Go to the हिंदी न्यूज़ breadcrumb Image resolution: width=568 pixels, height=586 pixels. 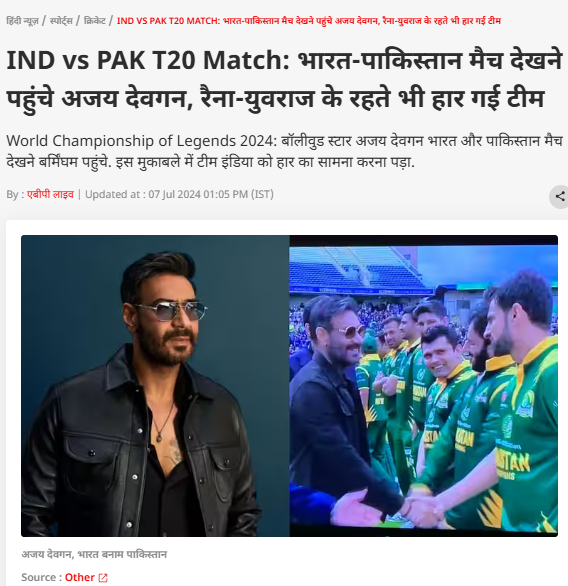pyautogui.click(x=22, y=21)
